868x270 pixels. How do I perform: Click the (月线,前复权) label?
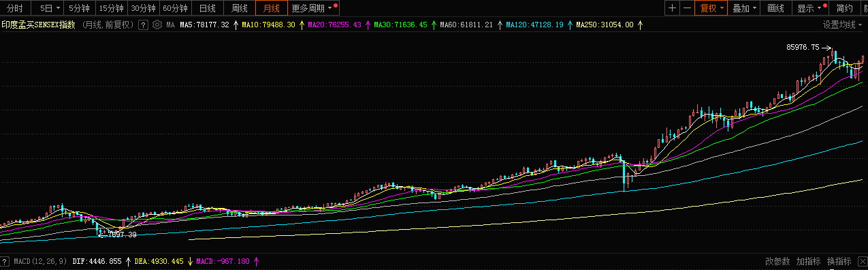108,25
